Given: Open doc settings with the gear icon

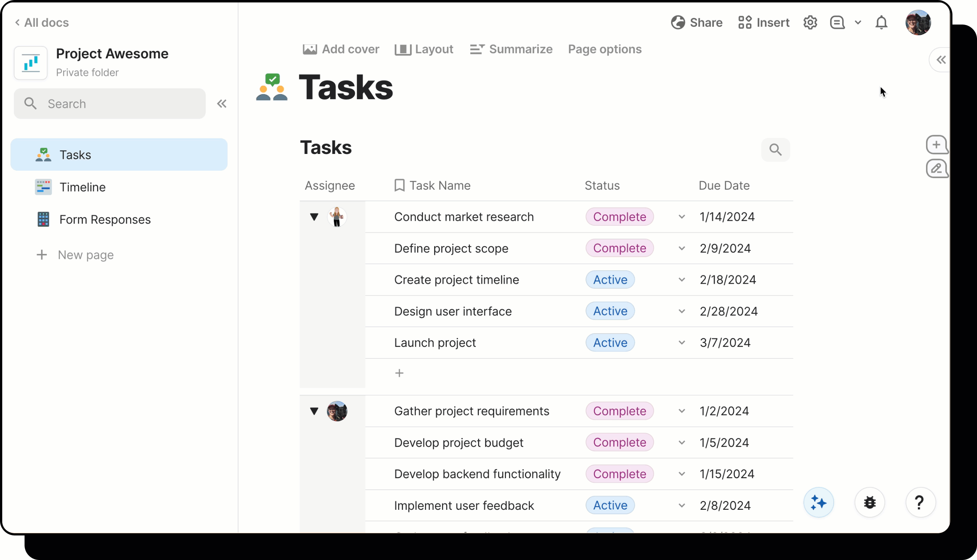Looking at the screenshot, I should click(x=810, y=22).
